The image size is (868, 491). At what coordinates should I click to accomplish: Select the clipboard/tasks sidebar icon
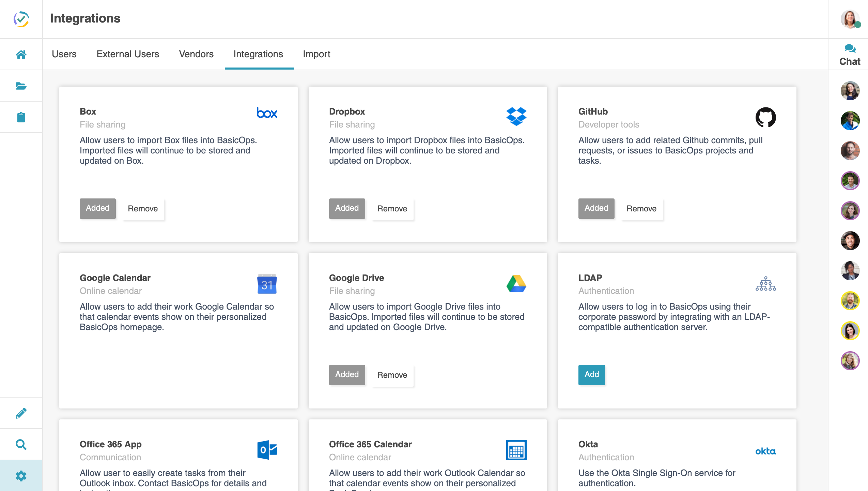21,117
